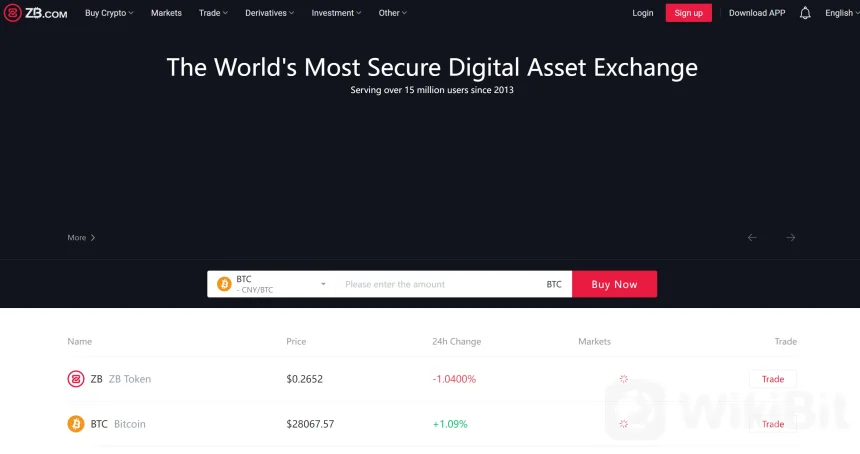This screenshot has height=454, width=860.
Task: Click the ZB Token markets chart icon
Action: pos(623,379)
